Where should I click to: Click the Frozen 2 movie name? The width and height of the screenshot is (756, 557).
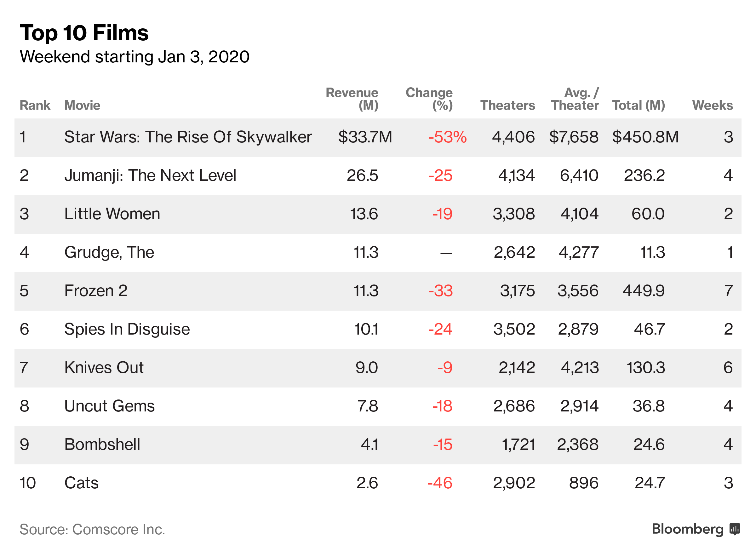[x=96, y=291]
